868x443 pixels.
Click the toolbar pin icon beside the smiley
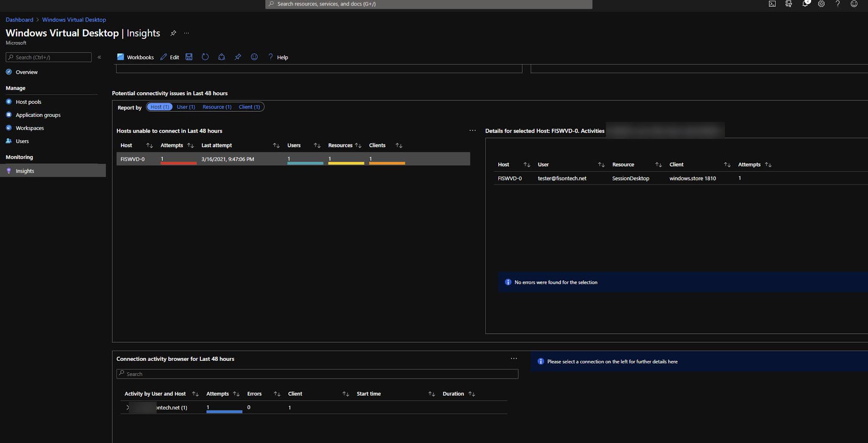(x=238, y=57)
